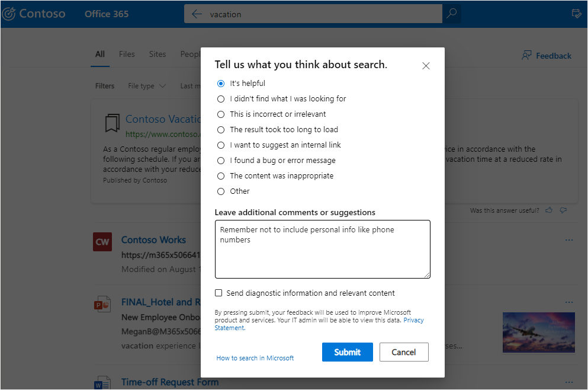The width and height of the screenshot is (588, 390).
Task: Click the back arrow in the search box
Action: point(197,14)
